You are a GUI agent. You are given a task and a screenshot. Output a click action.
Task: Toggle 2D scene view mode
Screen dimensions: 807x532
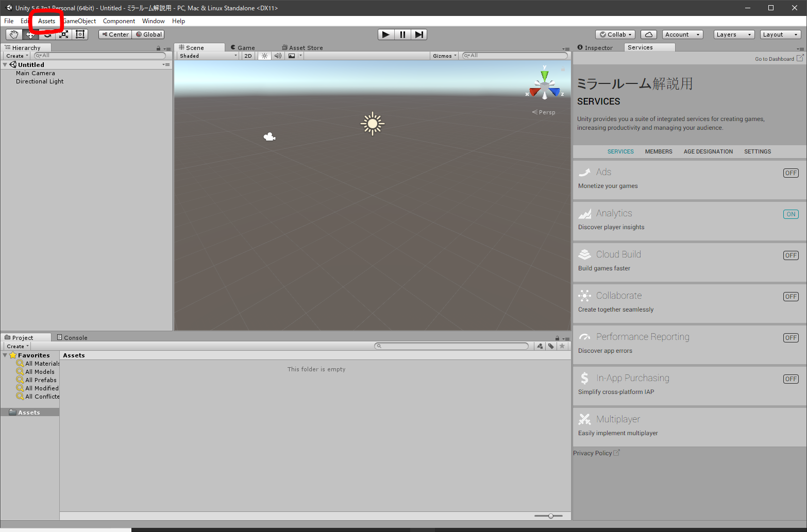248,56
